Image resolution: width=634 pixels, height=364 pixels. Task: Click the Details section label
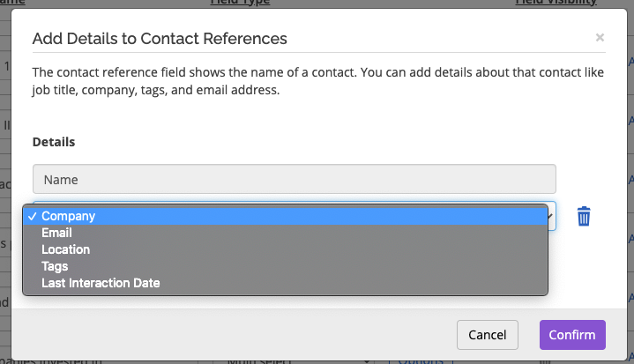coord(54,142)
